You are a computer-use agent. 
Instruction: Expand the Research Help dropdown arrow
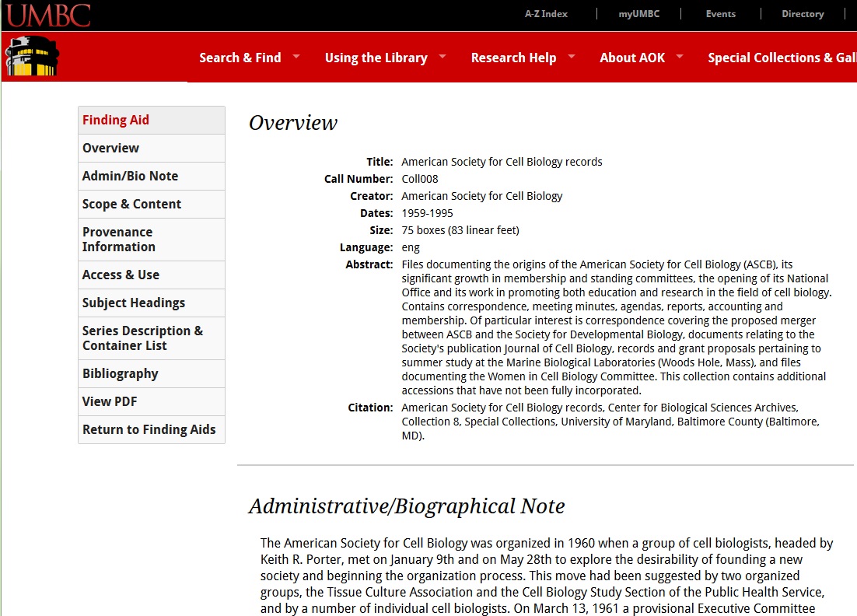coord(572,56)
